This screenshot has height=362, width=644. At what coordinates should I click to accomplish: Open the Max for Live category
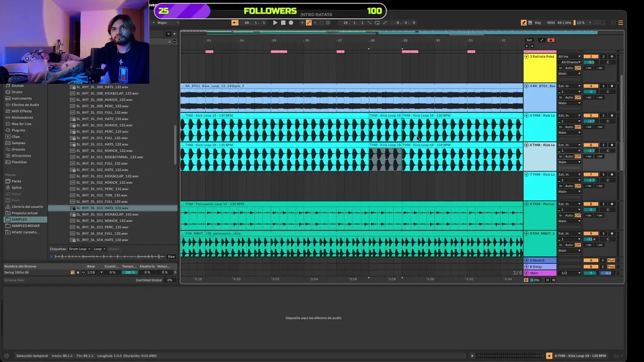click(x=21, y=124)
